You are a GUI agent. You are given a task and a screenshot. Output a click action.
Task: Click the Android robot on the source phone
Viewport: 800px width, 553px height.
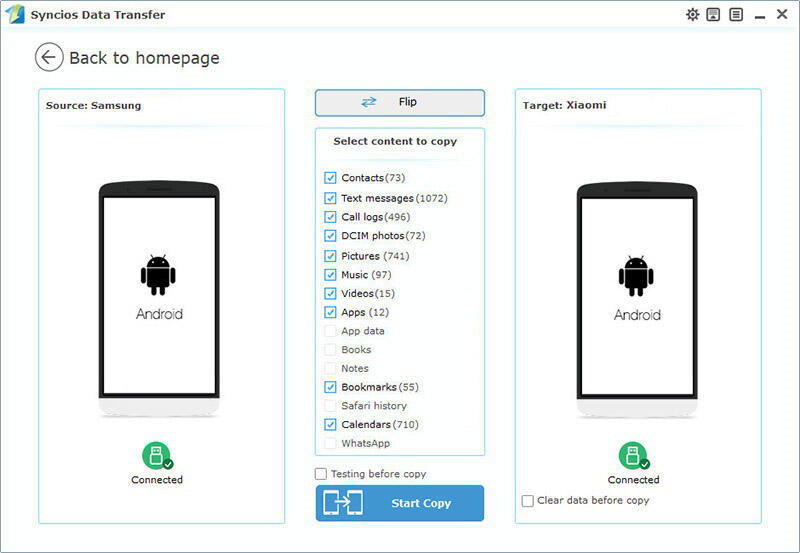pos(158,275)
